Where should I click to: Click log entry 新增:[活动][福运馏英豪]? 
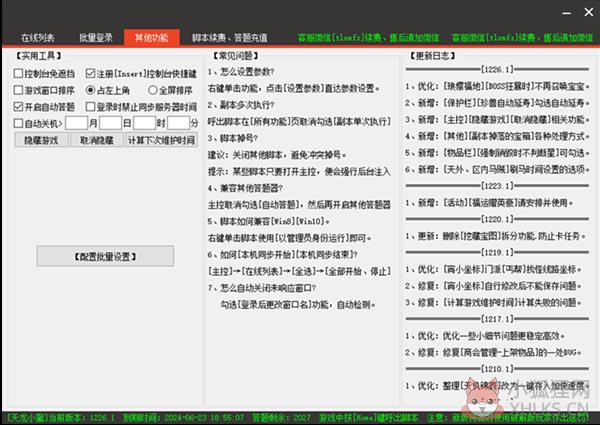(x=489, y=202)
